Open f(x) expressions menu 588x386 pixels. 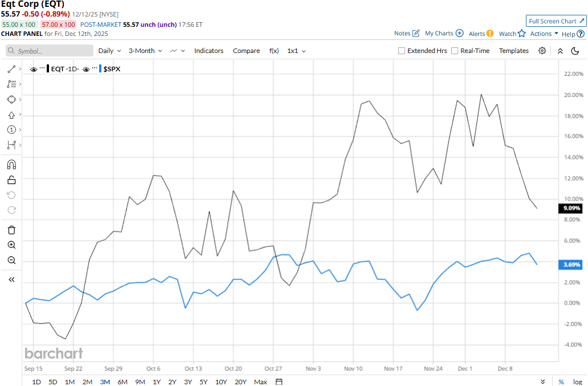(273, 51)
